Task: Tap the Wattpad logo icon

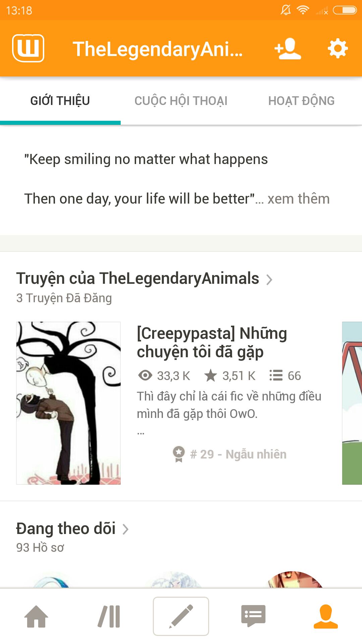Action: click(x=28, y=48)
